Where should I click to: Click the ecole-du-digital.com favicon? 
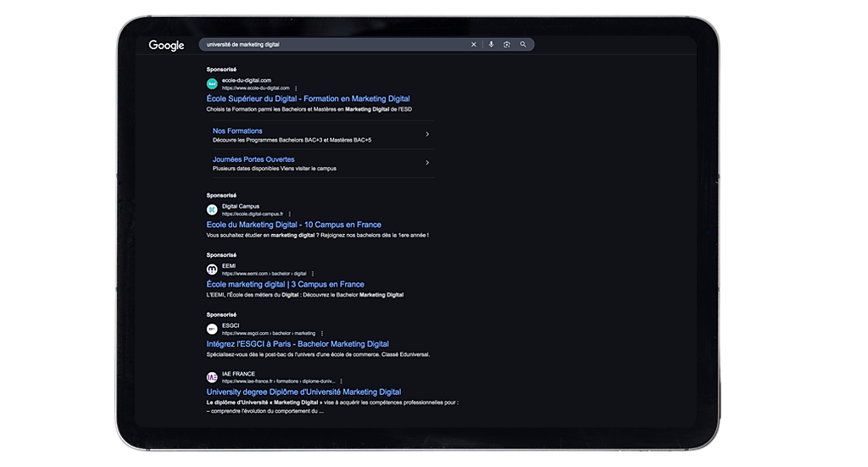coord(212,84)
